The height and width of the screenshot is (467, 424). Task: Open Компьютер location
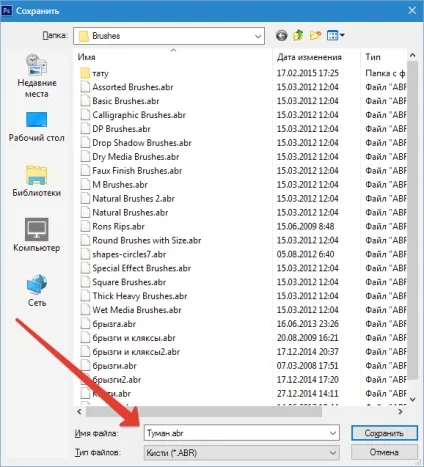(37, 235)
